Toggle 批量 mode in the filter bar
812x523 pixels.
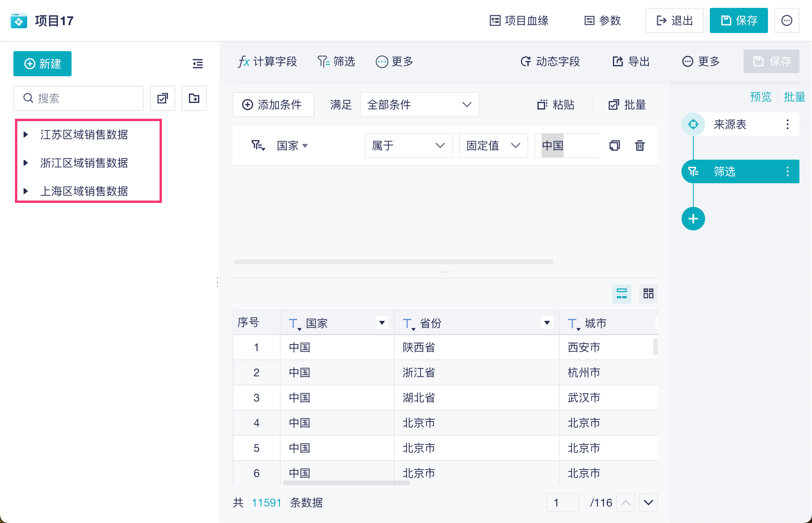pyautogui.click(x=627, y=105)
